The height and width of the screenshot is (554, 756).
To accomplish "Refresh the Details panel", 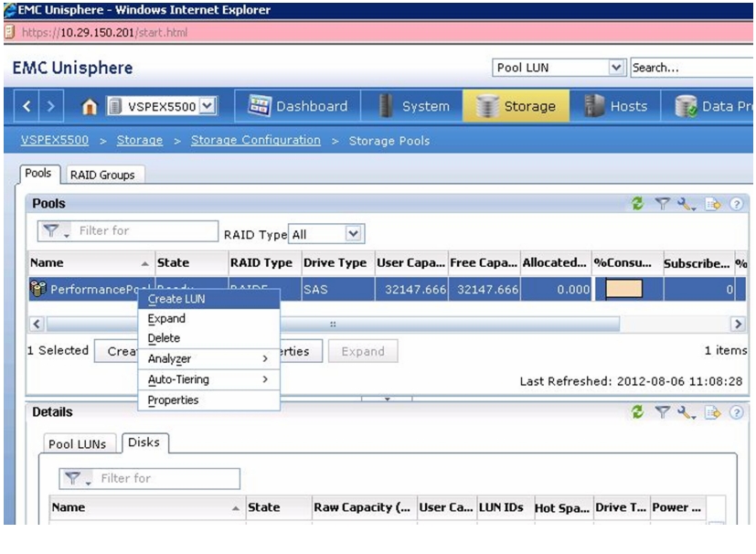I will click(x=637, y=412).
